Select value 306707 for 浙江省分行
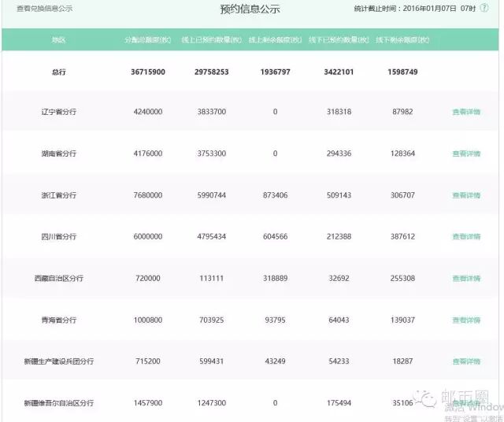504x422 pixels. 402,195
